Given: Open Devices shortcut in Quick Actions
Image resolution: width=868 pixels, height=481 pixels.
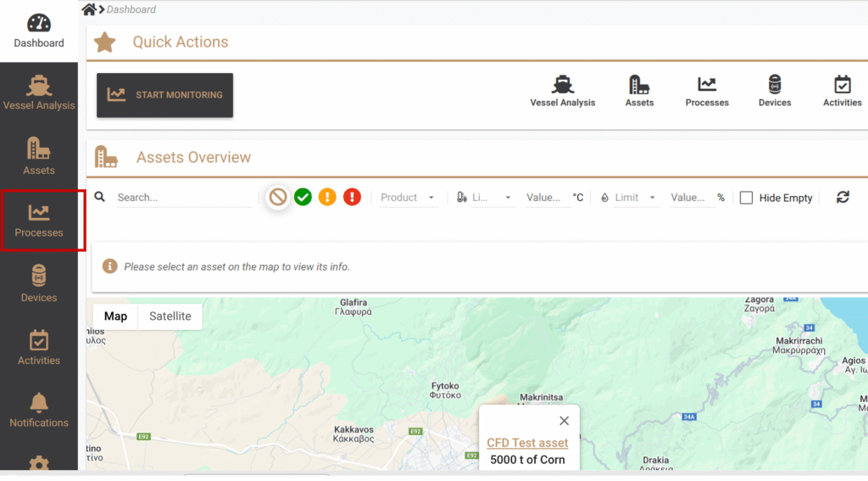Looking at the screenshot, I should [x=774, y=91].
